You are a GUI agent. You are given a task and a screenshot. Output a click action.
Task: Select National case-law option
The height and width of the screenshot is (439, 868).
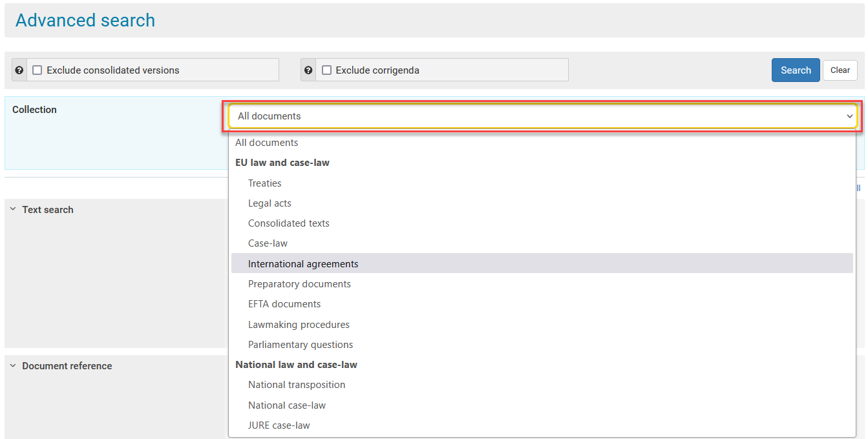click(542, 405)
